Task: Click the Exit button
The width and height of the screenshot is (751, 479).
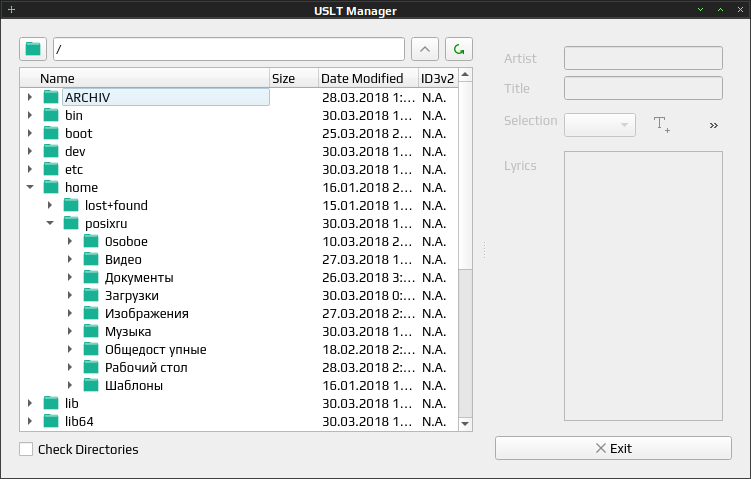Action: [613, 448]
